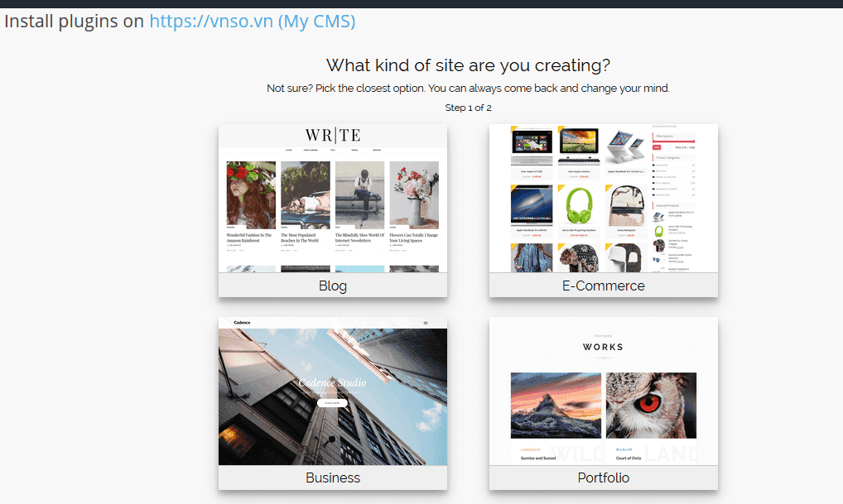The image size is (843, 504).
Task: Click the 'Step 1 of 2' text
Action: pos(468,108)
